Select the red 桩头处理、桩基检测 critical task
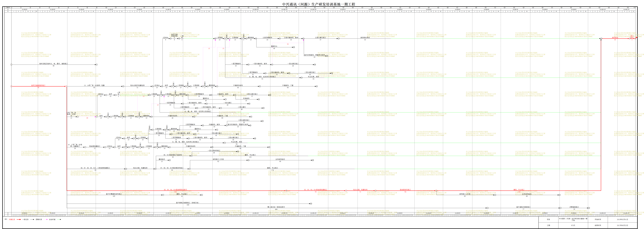 tap(360, 190)
